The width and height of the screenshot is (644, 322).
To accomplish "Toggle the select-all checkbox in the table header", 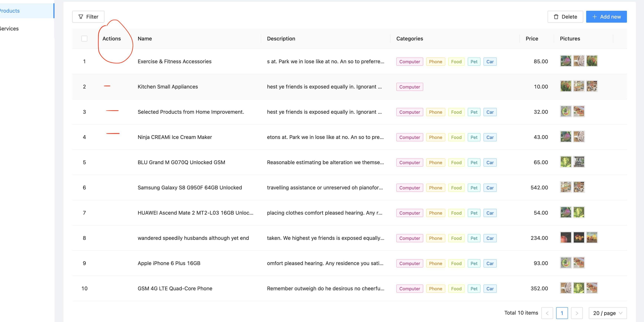I will [84, 39].
